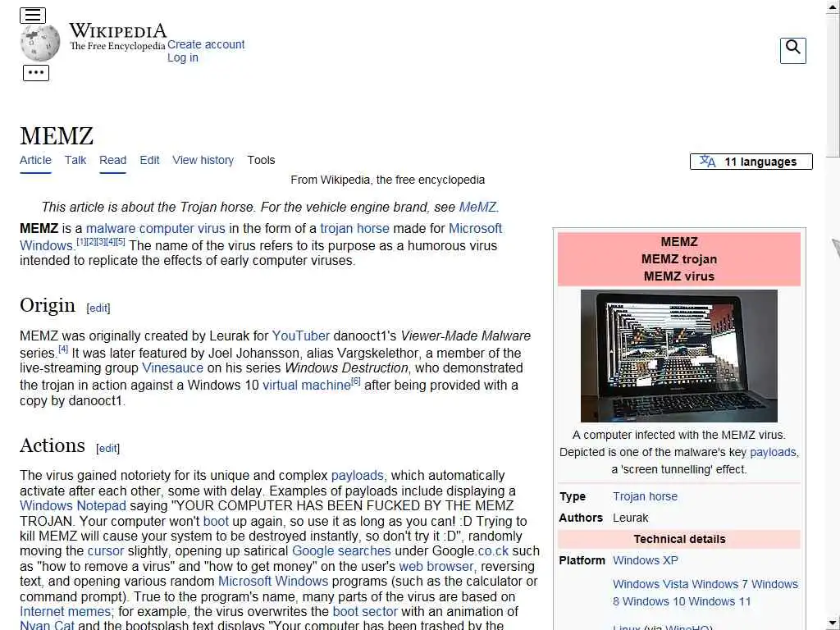This screenshot has height=630, width=840.
Task: Open the Windows 11 infobox link
Action: [x=719, y=601]
